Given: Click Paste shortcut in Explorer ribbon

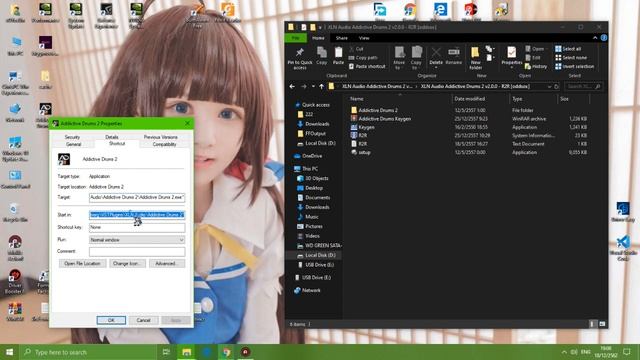Looking at the screenshot, I should [367, 66].
